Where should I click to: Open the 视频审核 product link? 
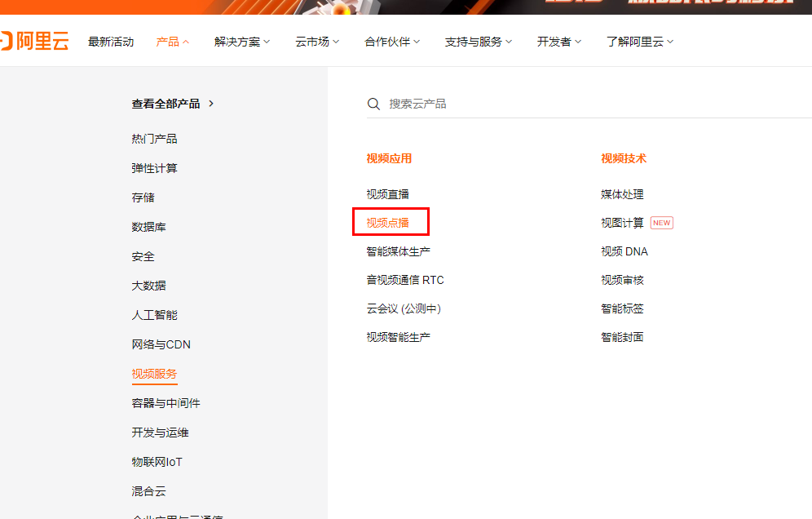pos(622,280)
